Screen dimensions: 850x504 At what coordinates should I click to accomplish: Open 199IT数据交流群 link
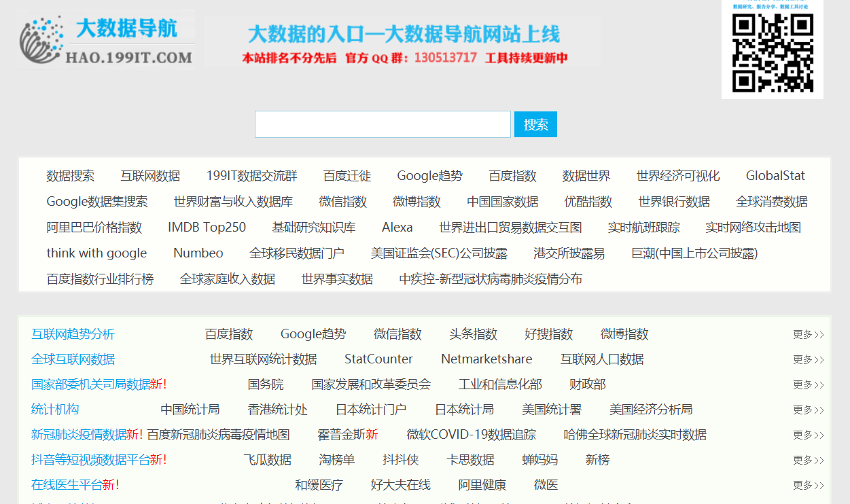point(252,176)
